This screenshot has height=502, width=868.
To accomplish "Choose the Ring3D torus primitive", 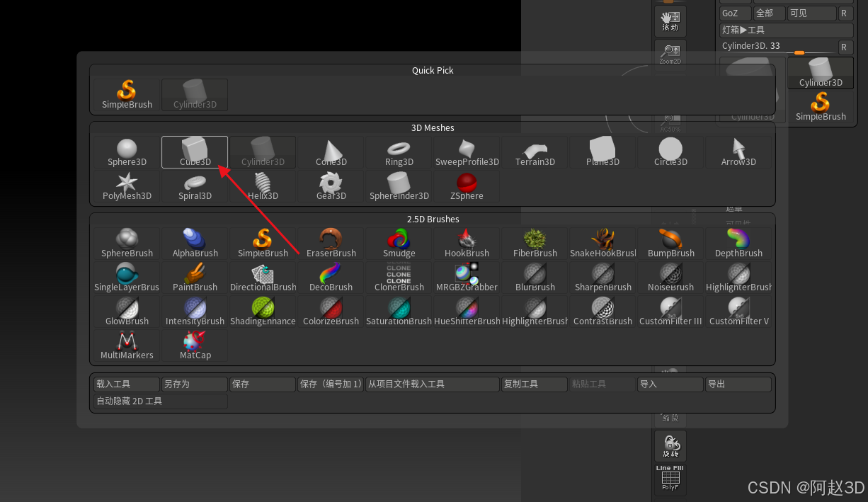I will pos(399,152).
